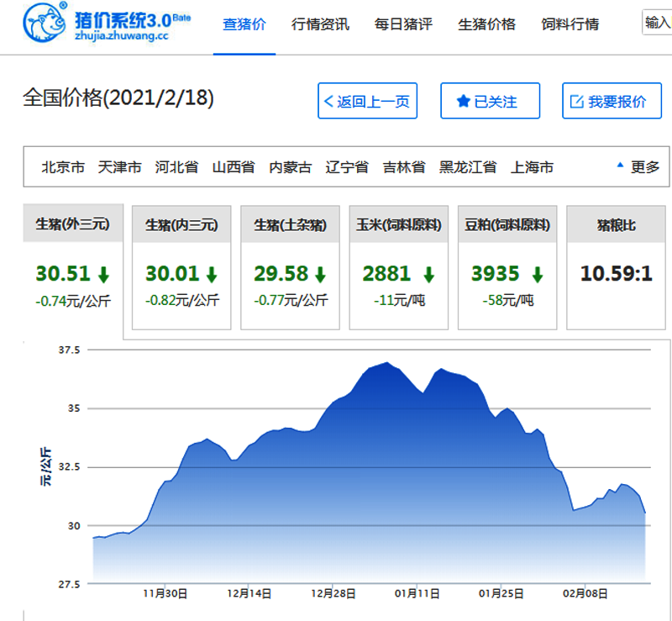Click the back chevron on 返回上一页
This screenshot has width=672, height=621.
(328, 101)
